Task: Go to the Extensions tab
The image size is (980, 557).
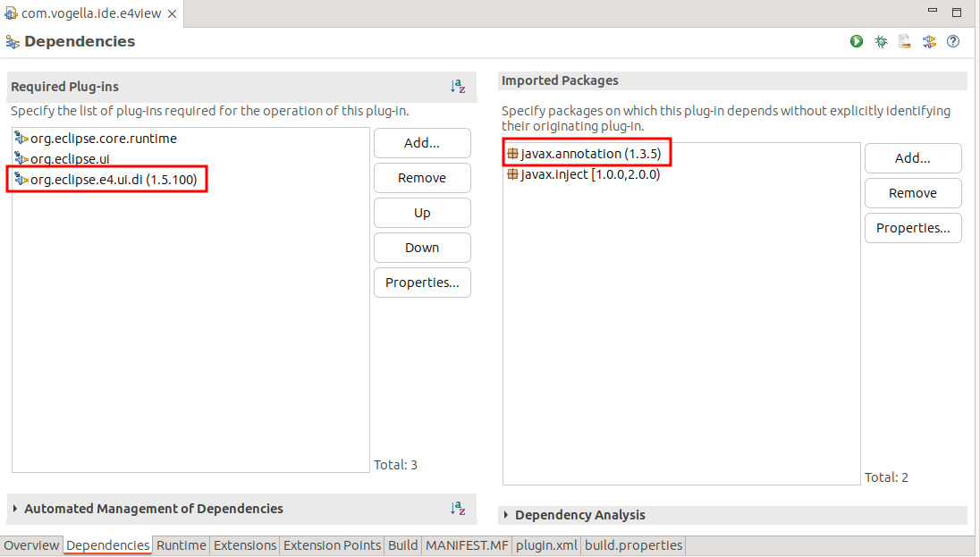Action: pyautogui.click(x=245, y=545)
